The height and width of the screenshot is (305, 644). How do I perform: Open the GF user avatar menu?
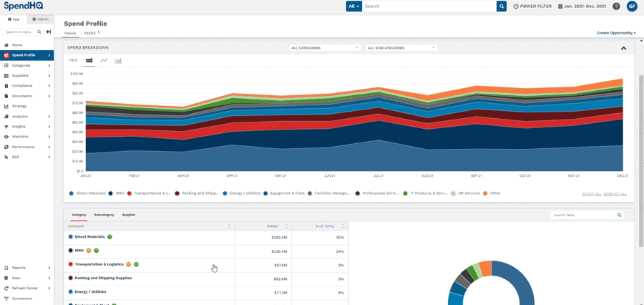coord(632,6)
